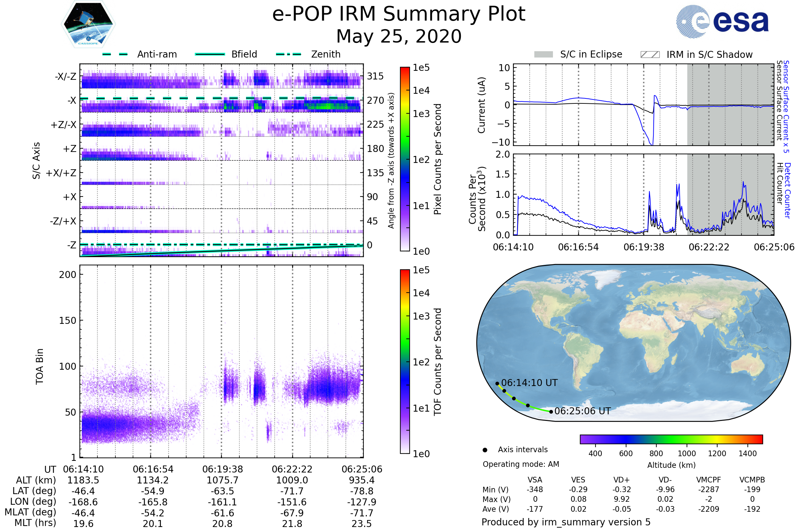Click the Bfield solid line legend marker
Viewport: 798px width, 532px height.
tap(210, 54)
